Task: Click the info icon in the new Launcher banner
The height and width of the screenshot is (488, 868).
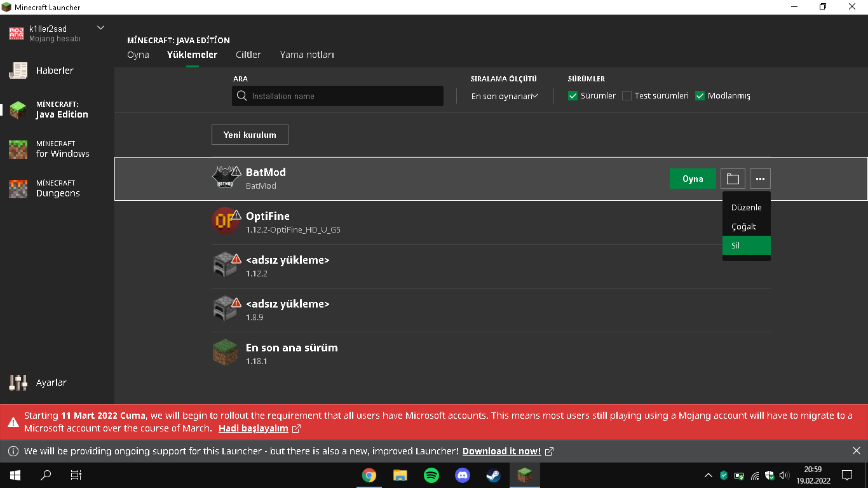Action: (13, 451)
